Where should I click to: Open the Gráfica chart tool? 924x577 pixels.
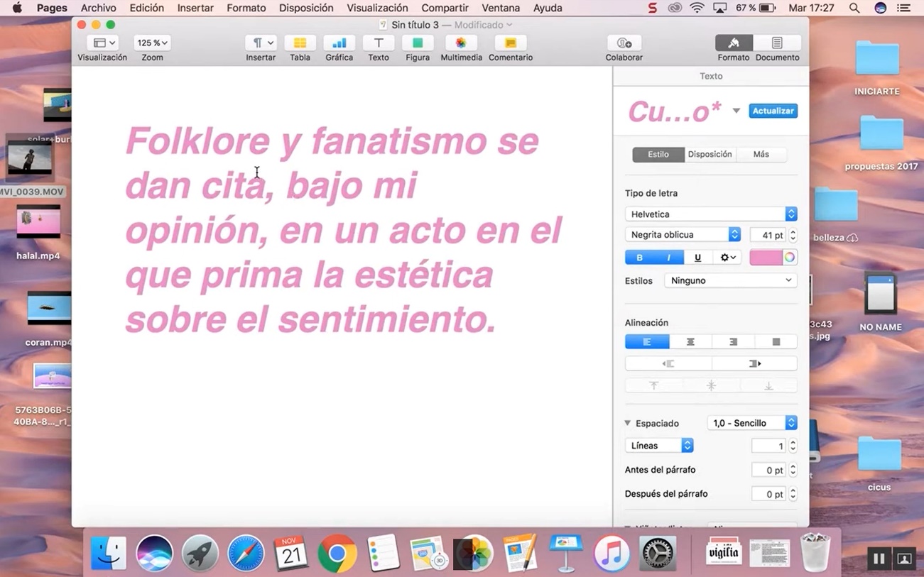[339, 43]
